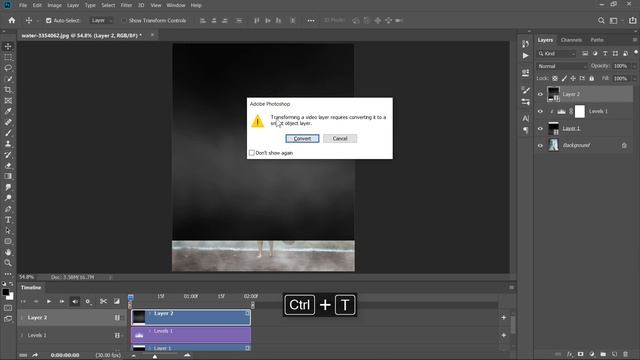
Task: Click the Cancel button in dialog
Action: (x=340, y=139)
